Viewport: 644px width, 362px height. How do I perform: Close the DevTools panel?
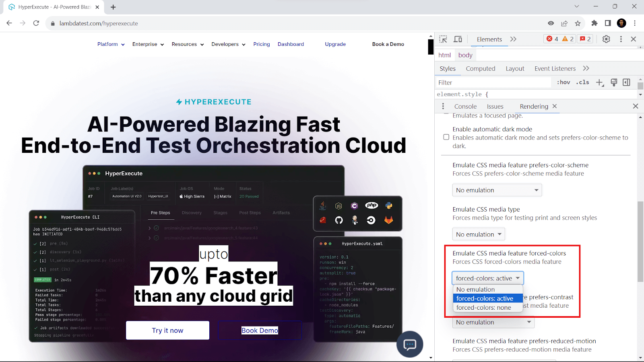tap(634, 39)
